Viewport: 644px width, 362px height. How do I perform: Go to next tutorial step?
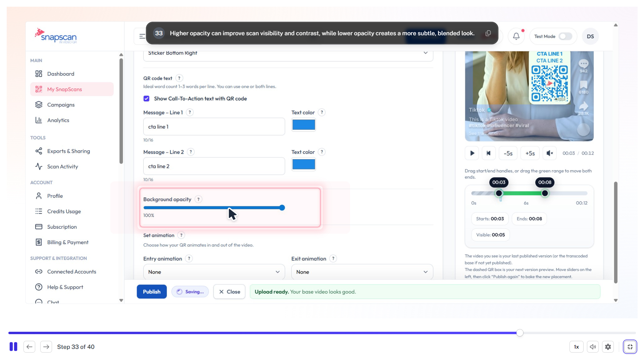pyautogui.click(x=46, y=347)
